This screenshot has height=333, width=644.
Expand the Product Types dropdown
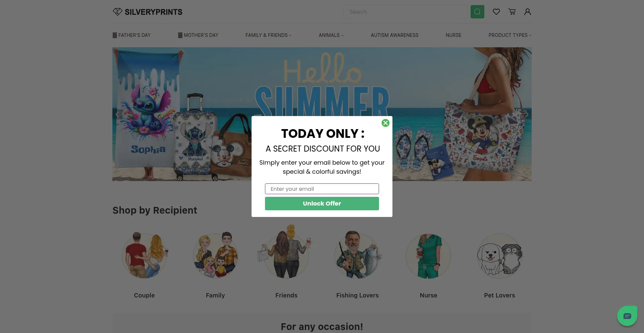tap(510, 35)
